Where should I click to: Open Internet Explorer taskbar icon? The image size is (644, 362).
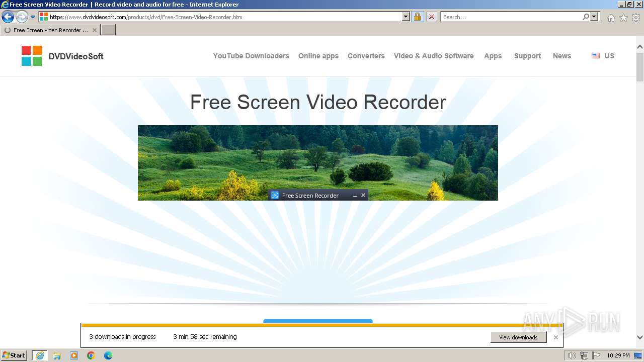[x=40, y=355]
